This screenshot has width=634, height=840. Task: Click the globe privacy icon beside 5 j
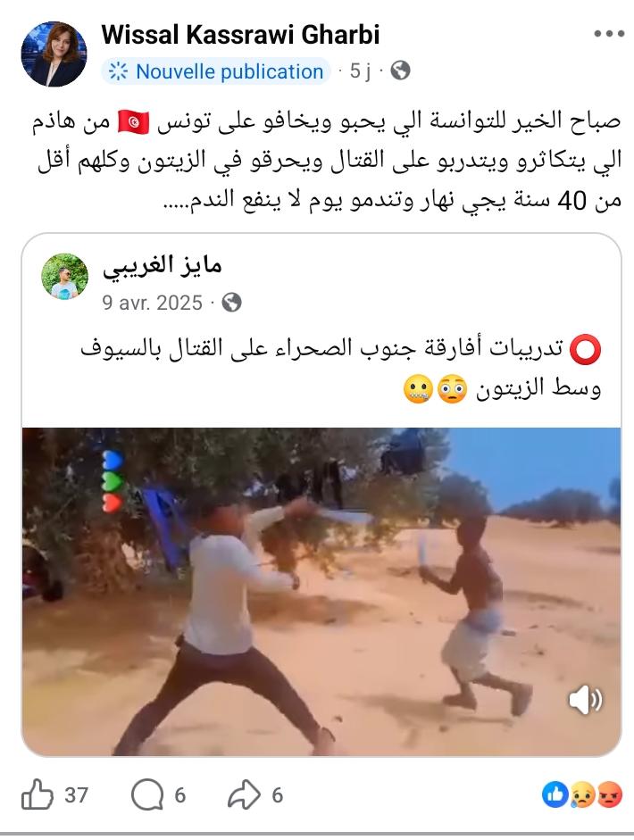(x=400, y=71)
